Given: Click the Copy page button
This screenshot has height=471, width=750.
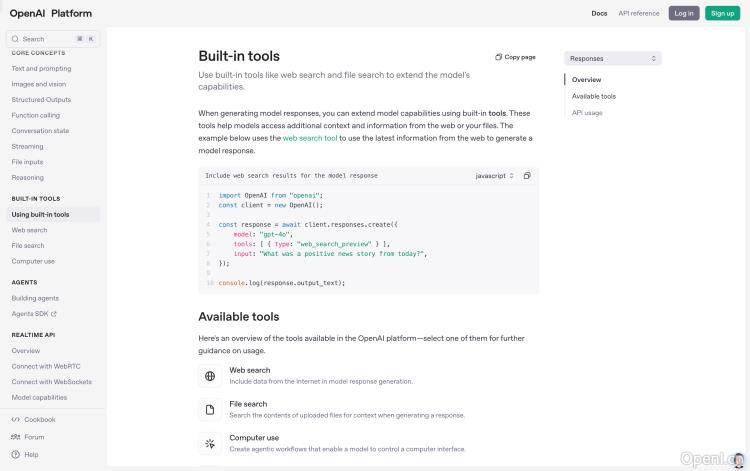Looking at the screenshot, I should (x=515, y=57).
